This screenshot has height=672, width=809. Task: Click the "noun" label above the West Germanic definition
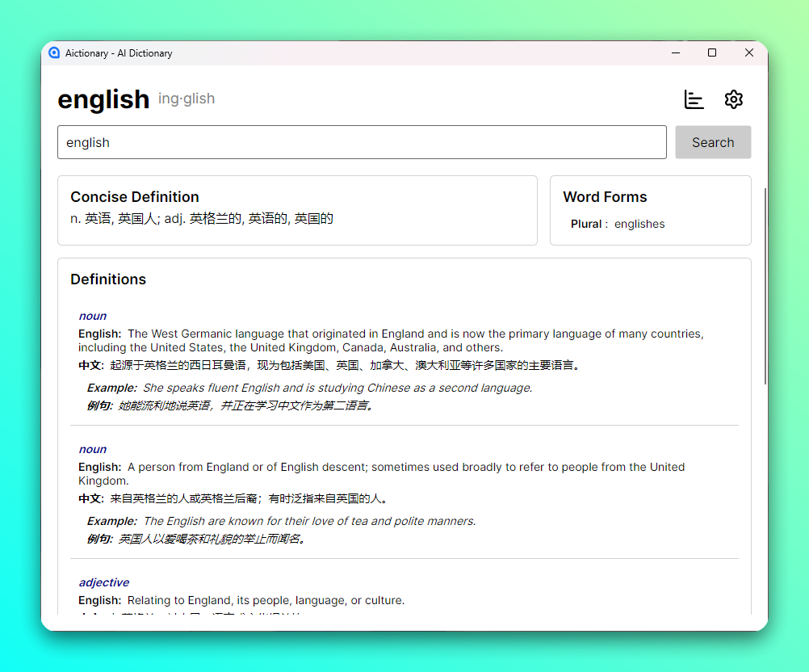(93, 316)
